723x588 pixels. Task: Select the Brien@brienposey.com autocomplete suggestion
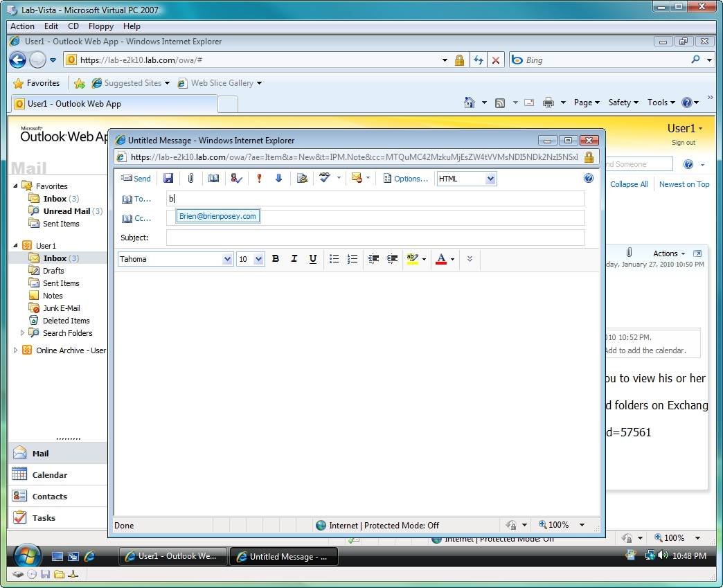click(217, 216)
